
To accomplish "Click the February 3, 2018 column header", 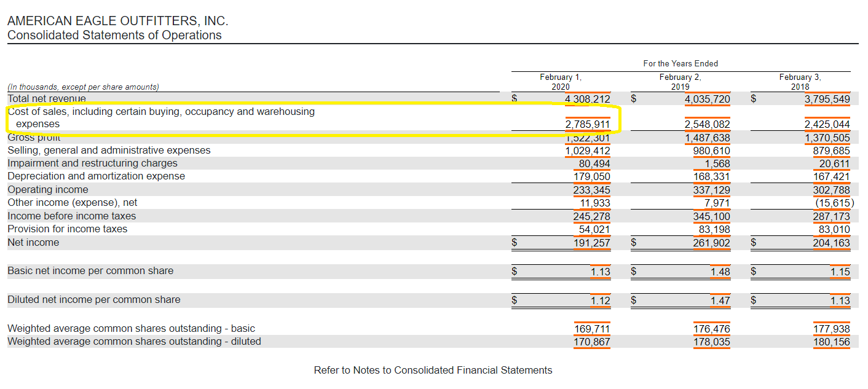I will tap(800, 82).
